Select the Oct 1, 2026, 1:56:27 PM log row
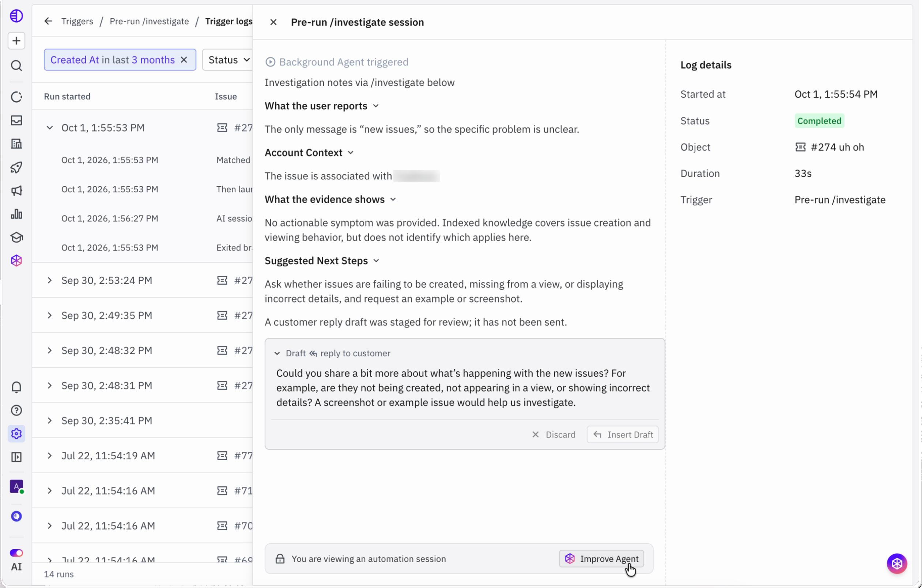Image resolution: width=922 pixels, height=588 pixels. [143, 218]
